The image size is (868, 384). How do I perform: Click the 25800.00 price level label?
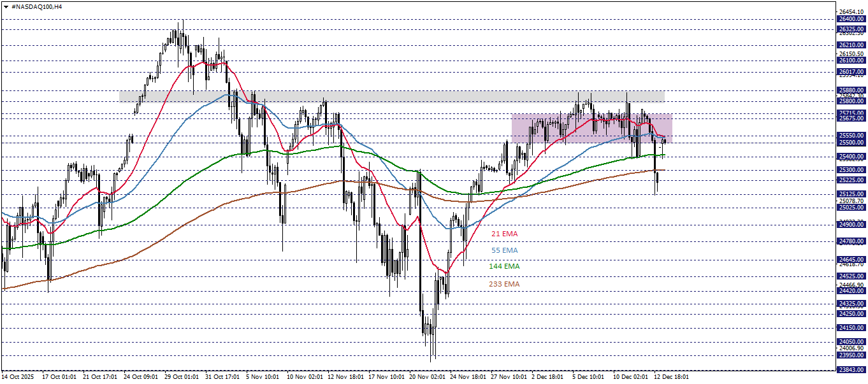click(851, 101)
